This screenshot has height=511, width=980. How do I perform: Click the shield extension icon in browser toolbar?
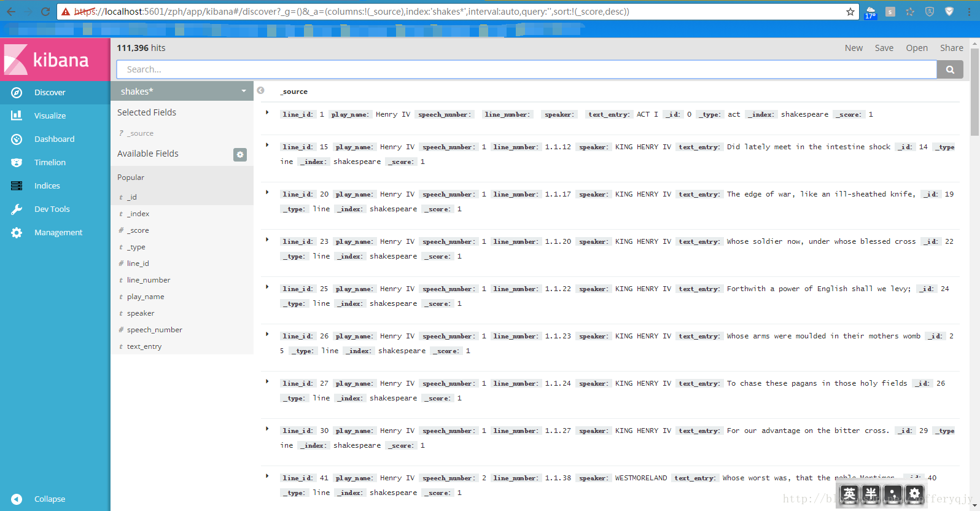click(930, 12)
